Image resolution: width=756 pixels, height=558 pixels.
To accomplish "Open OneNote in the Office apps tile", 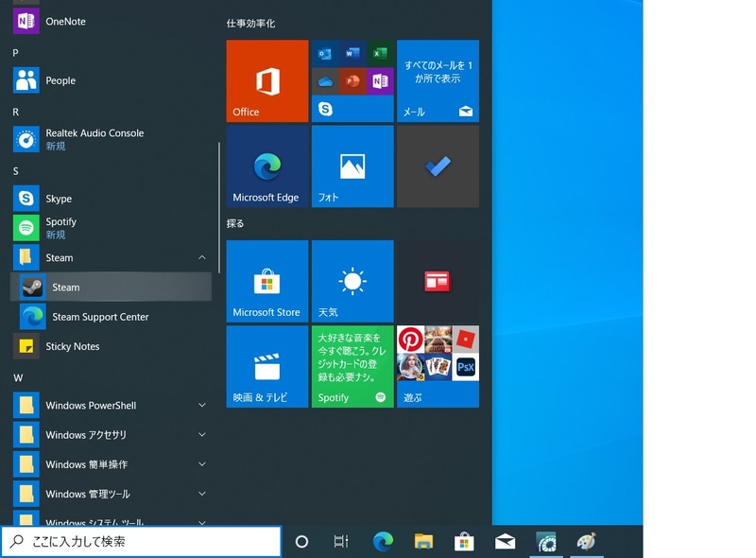I will [x=381, y=81].
